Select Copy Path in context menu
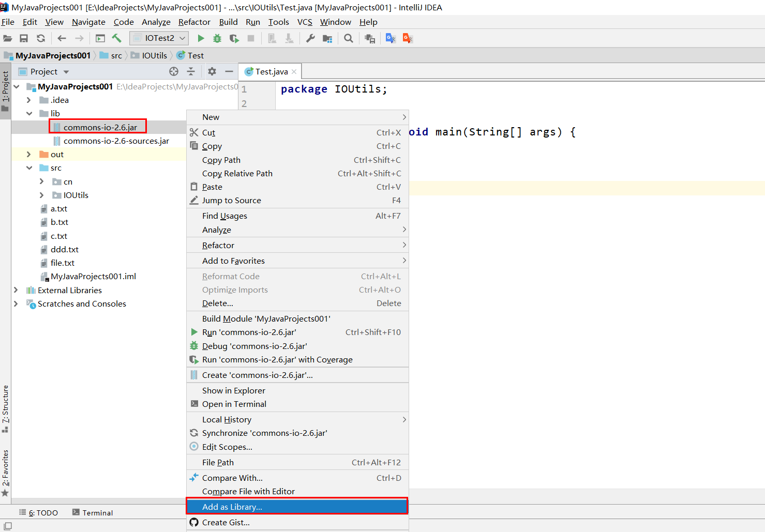 pyautogui.click(x=297, y=160)
